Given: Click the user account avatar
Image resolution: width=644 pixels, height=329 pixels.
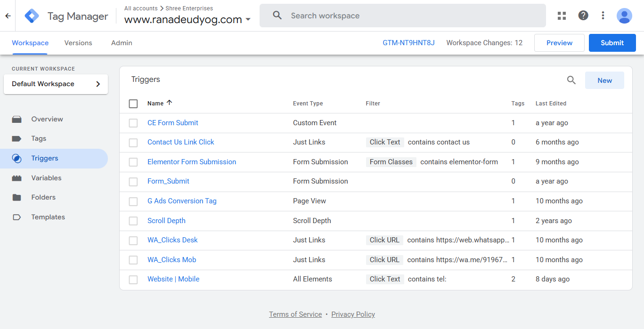Looking at the screenshot, I should click(624, 16).
